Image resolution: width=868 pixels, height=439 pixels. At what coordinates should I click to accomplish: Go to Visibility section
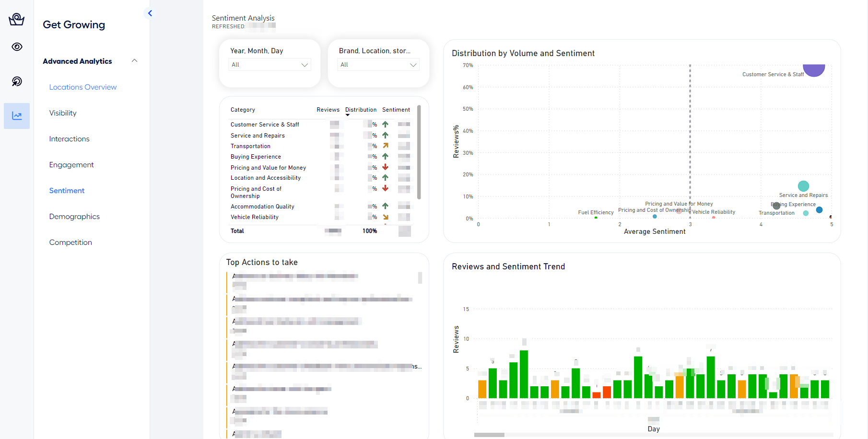[x=63, y=113]
